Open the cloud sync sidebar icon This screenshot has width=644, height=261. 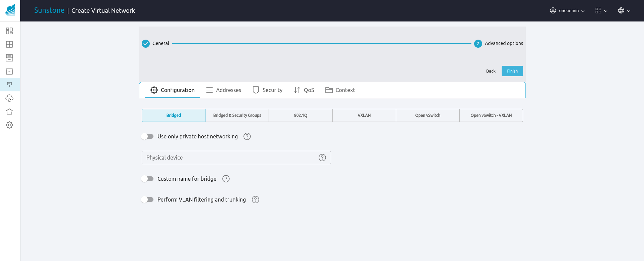coord(9,98)
